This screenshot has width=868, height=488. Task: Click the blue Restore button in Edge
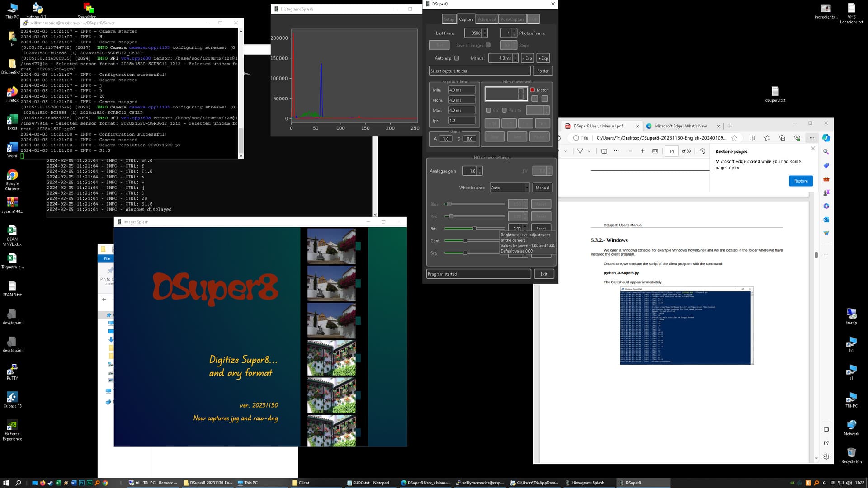[x=801, y=181]
